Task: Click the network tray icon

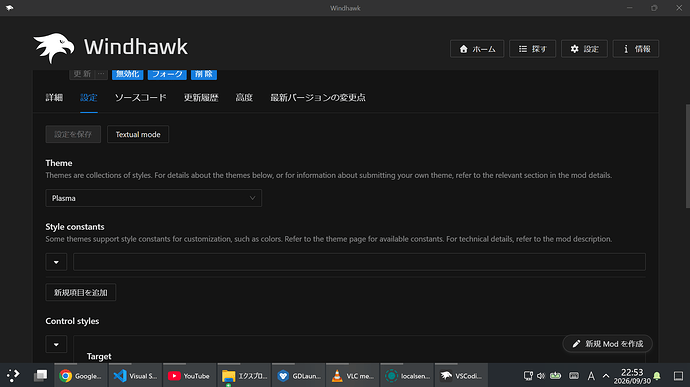Action: tap(528, 376)
